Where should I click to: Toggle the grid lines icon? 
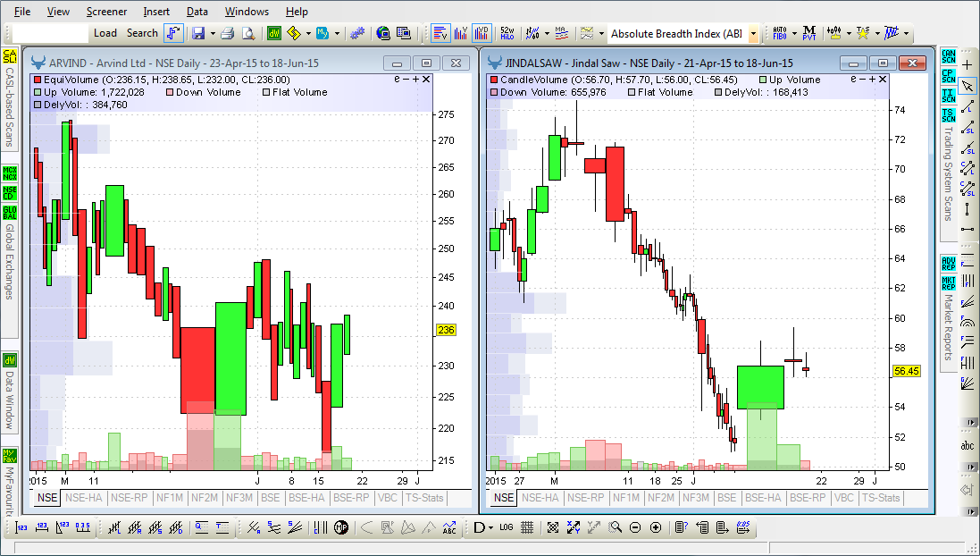527,527
